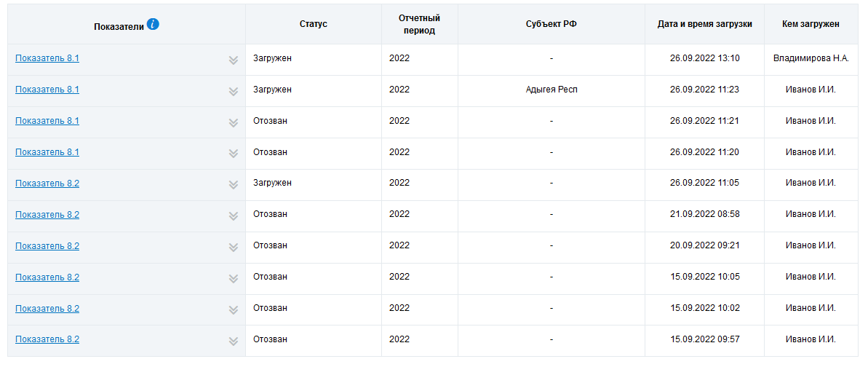Open Показатель 8.1 link loaded at 11:20
The width and height of the screenshot is (868, 367).
click(47, 152)
